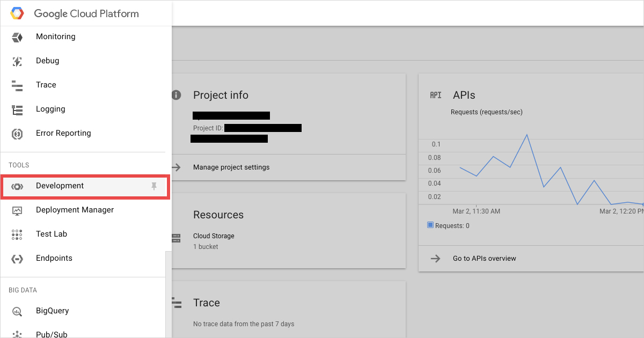Open BigQuery menu entry

click(x=53, y=311)
